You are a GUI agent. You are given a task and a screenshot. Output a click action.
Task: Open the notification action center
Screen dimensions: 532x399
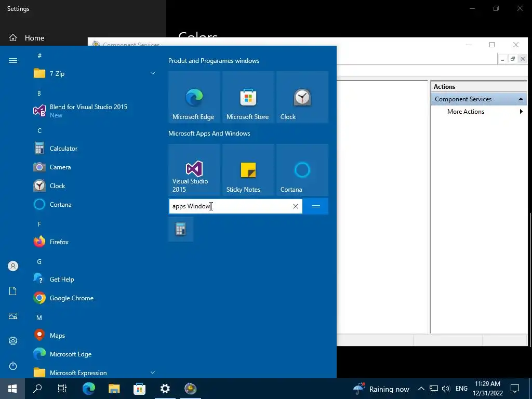pos(515,389)
